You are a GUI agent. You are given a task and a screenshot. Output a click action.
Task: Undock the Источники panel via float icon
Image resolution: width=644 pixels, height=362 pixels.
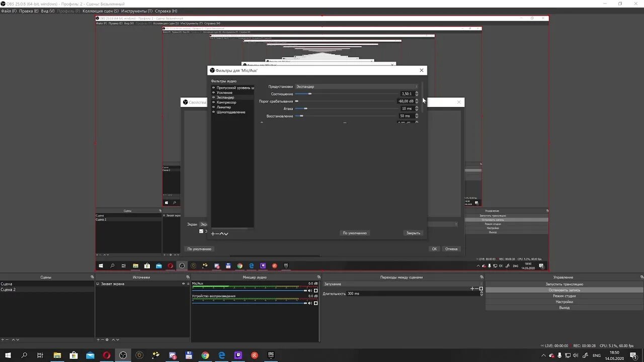point(188,277)
